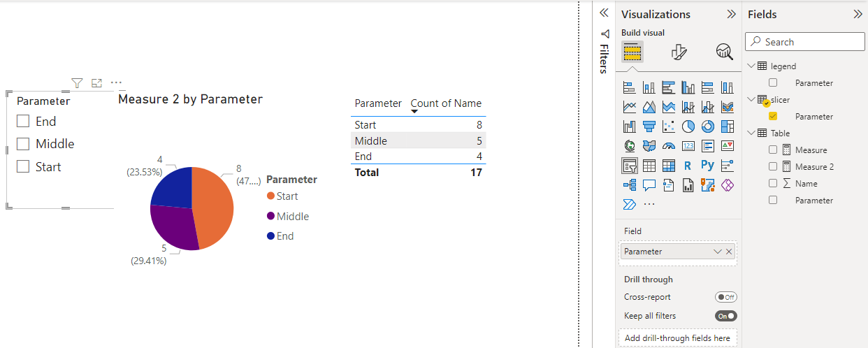This screenshot has width=868, height=348.
Task: Check Start in the Parameter slicer
Action: click(x=23, y=166)
